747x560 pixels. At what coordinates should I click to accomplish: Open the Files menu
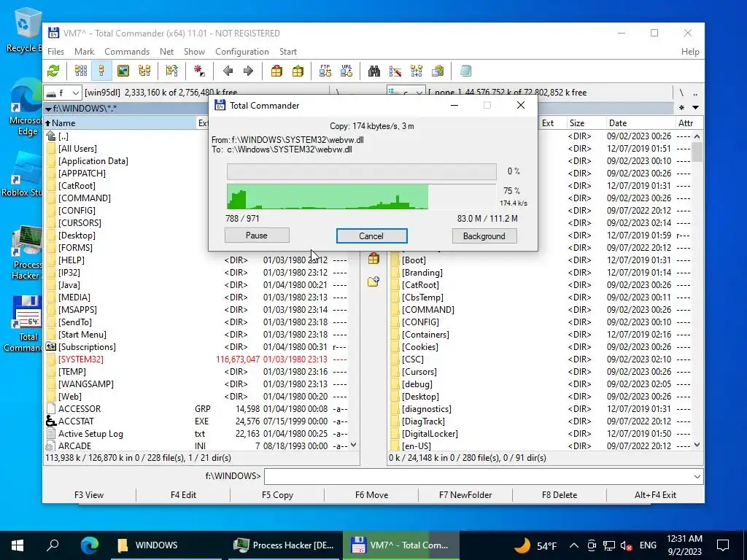point(55,52)
